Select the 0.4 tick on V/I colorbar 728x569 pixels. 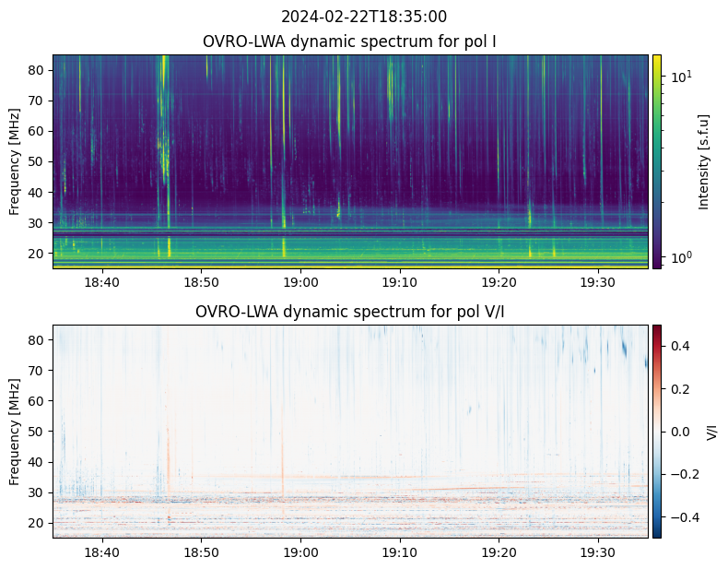pos(679,345)
